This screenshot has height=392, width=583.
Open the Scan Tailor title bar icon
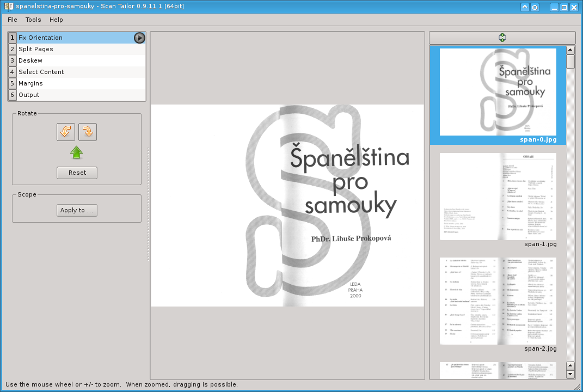tap(9, 7)
